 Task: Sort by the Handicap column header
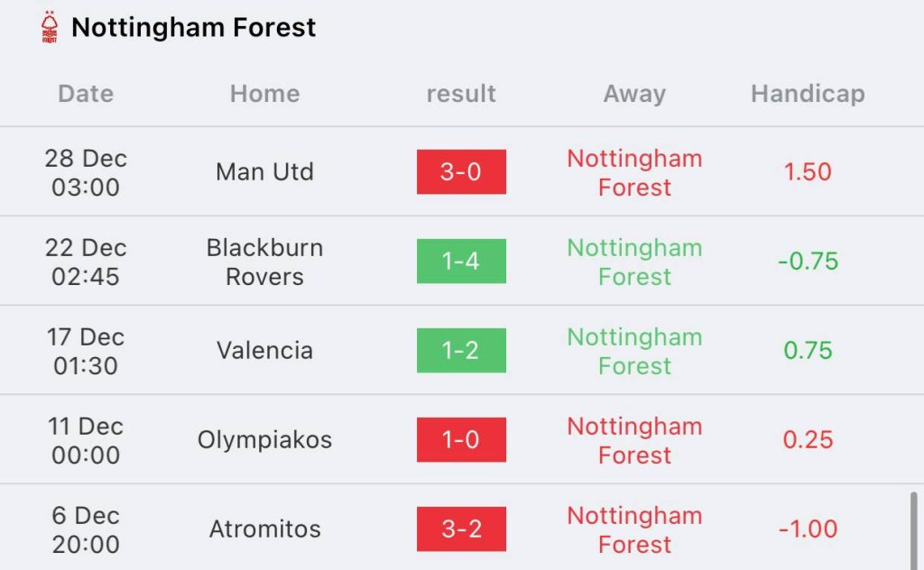click(x=808, y=94)
